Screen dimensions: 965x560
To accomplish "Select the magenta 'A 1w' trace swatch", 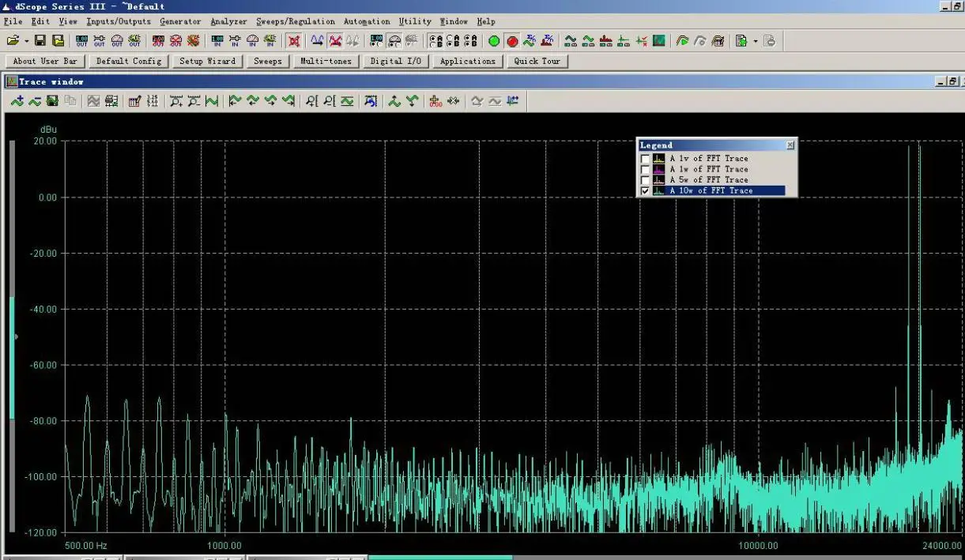I will click(x=658, y=169).
